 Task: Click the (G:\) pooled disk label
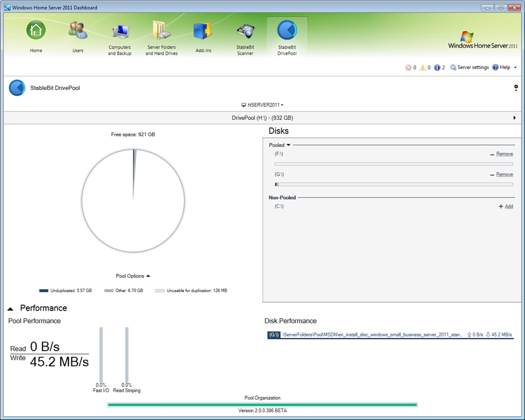point(279,174)
